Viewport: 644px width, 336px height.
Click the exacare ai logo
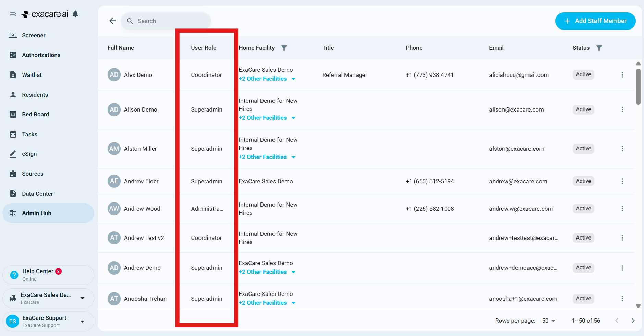[45, 14]
